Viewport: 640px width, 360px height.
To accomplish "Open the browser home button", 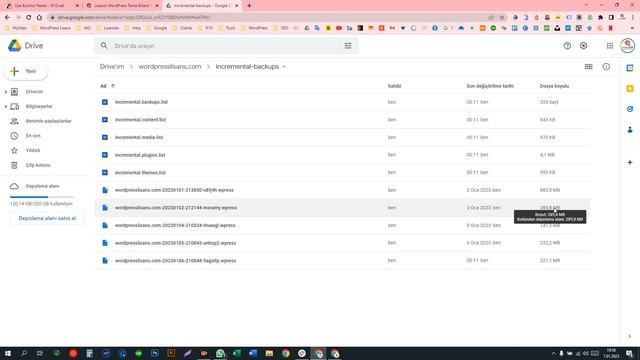I will [x=39, y=18].
